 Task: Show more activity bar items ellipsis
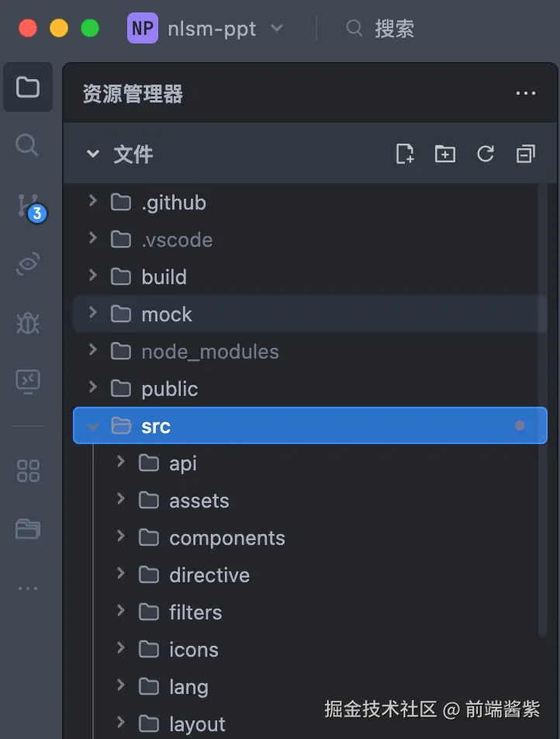[28, 588]
